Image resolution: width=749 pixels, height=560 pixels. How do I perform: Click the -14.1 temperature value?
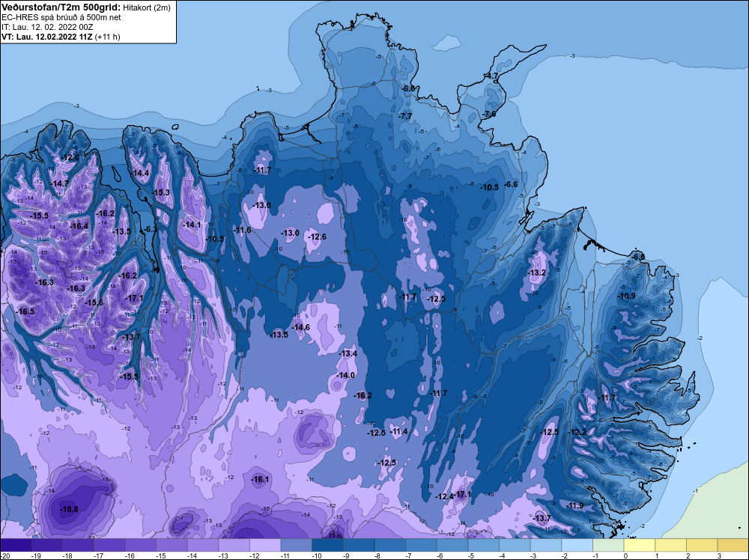[192, 225]
